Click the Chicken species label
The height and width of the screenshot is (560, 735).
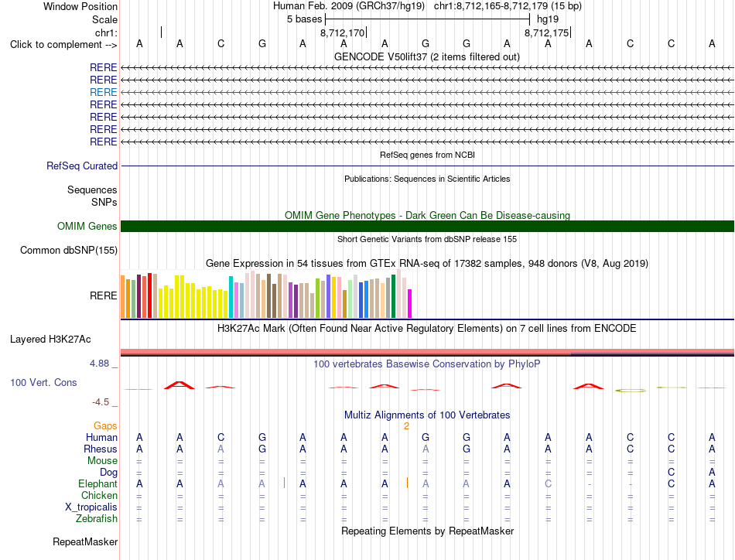[99, 495]
